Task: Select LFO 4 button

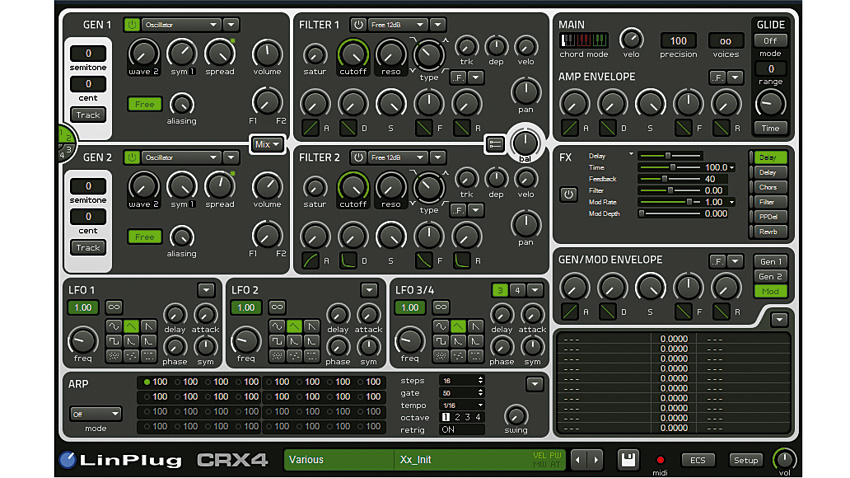Action: pyautogui.click(x=517, y=290)
